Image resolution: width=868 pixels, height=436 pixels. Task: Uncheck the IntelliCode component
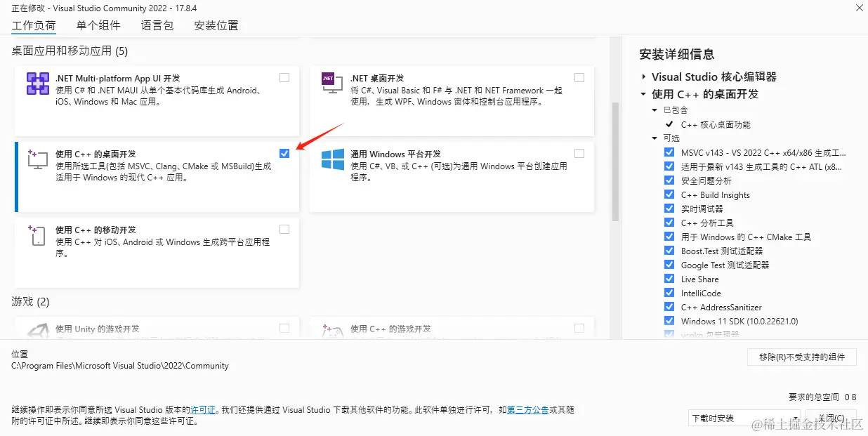[x=669, y=293]
